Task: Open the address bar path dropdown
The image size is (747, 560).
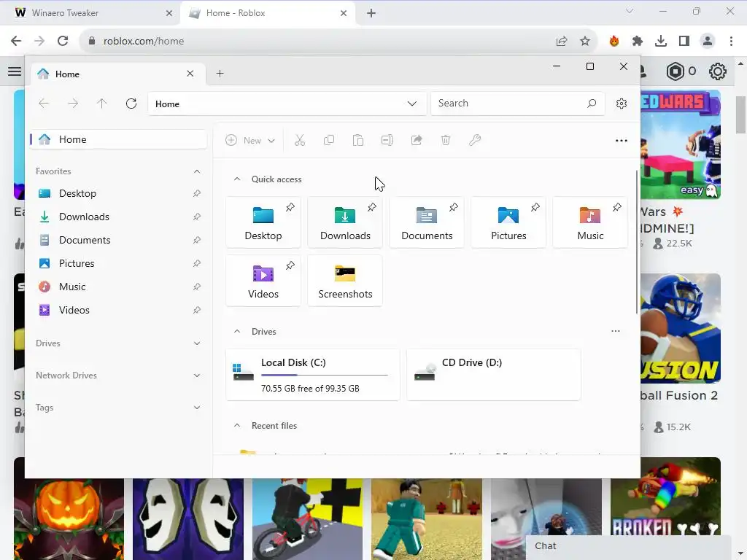Action: click(412, 104)
